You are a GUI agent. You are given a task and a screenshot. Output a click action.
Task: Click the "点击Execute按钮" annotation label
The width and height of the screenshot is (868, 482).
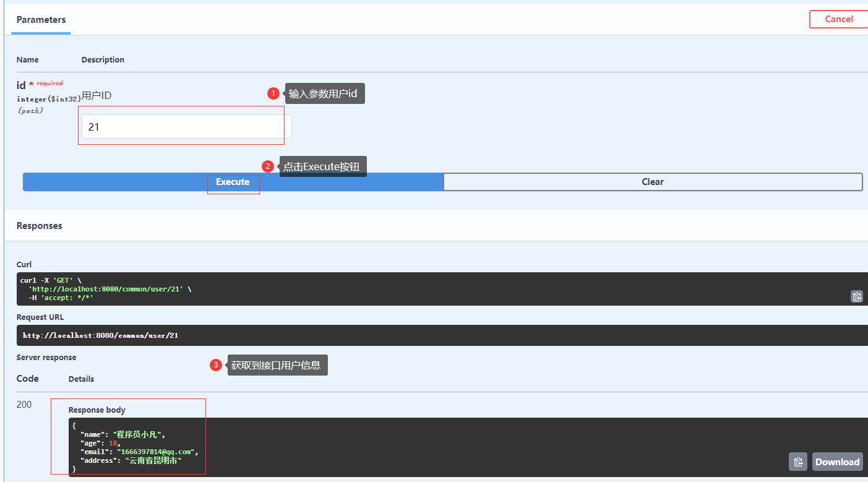(322, 166)
